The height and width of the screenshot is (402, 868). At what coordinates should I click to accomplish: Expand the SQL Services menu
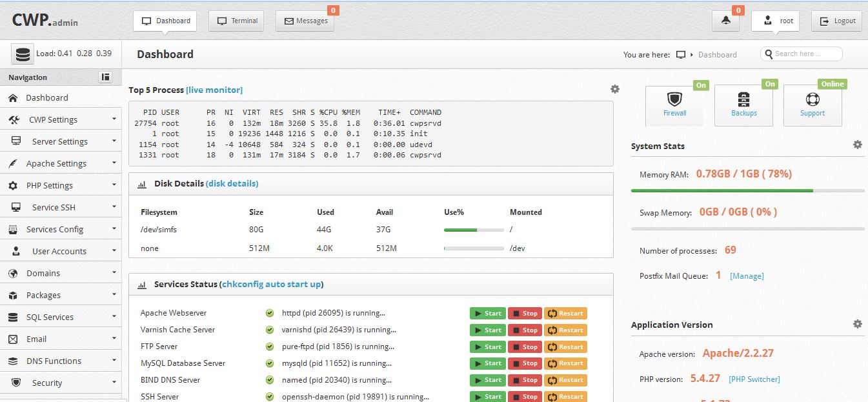(x=61, y=317)
